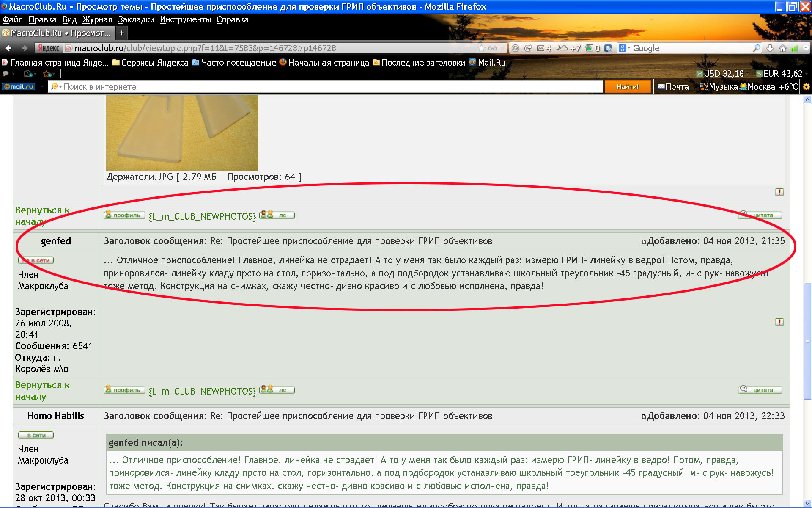Click the reload page icon
The height and width of the screenshot is (508, 812).
[528, 48]
